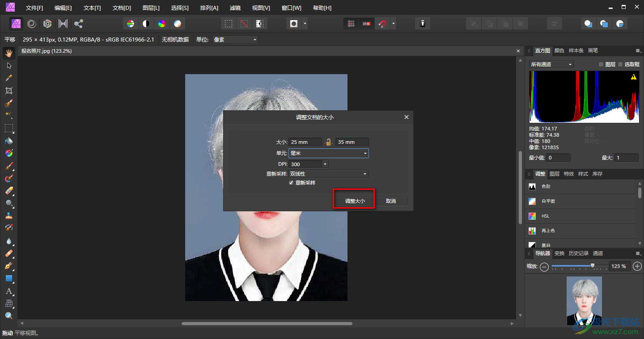Apply Auto Contrast from toolbar

pyautogui.click(x=146, y=24)
